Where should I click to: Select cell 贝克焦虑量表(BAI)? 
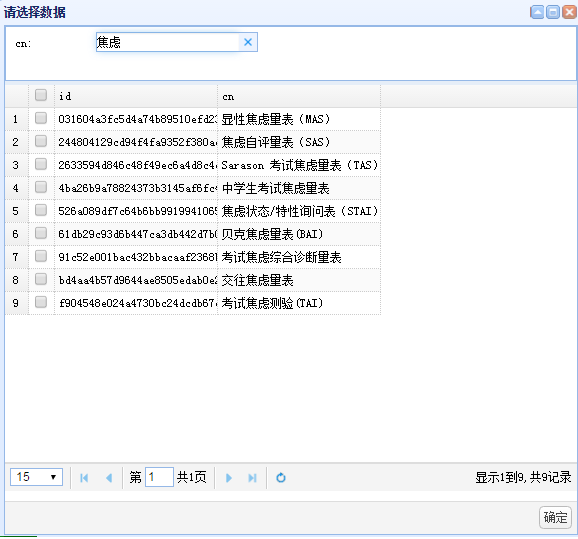point(299,234)
